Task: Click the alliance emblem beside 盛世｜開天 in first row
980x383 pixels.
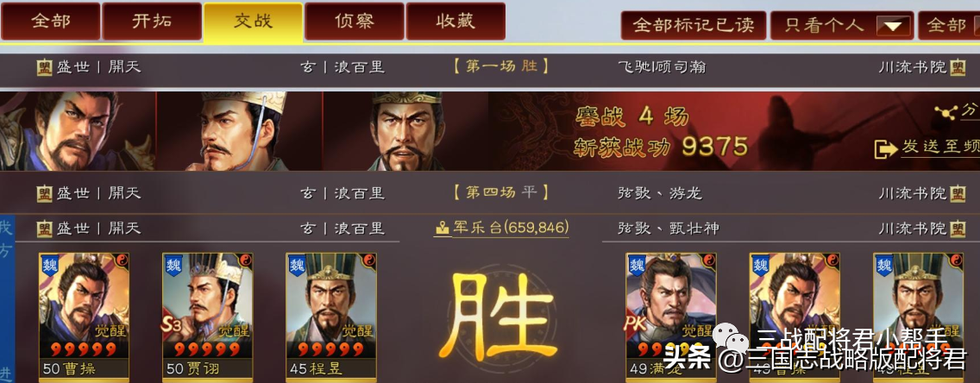Action: click(44, 67)
